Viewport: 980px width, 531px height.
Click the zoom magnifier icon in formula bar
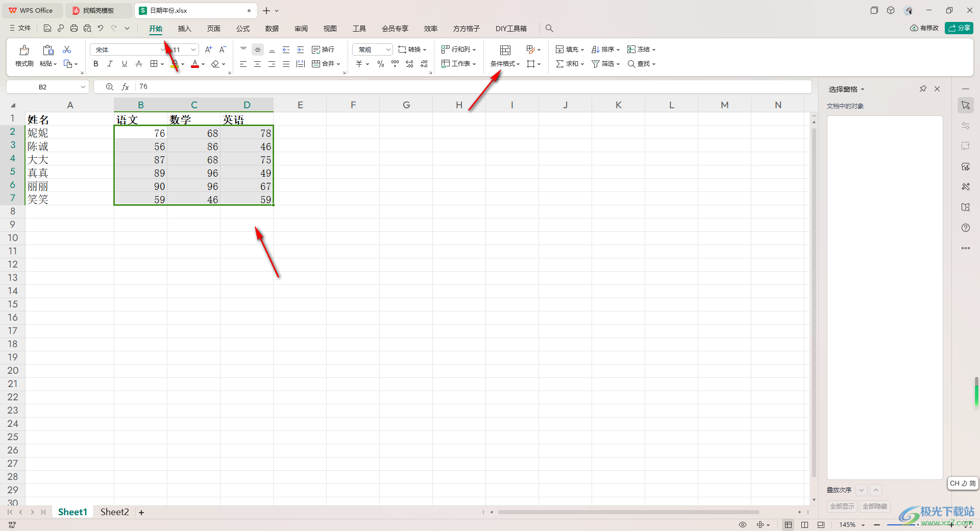[x=109, y=87]
